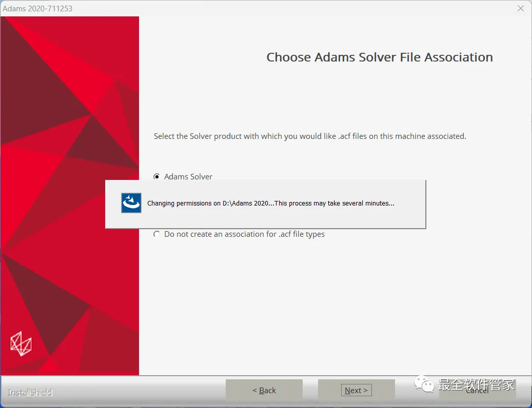
Task: Cancel the Adams installation
Action: coord(478,391)
